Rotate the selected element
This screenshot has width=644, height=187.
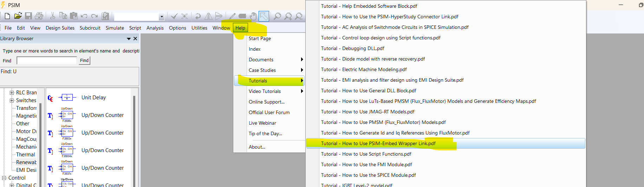(x=198, y=16)
